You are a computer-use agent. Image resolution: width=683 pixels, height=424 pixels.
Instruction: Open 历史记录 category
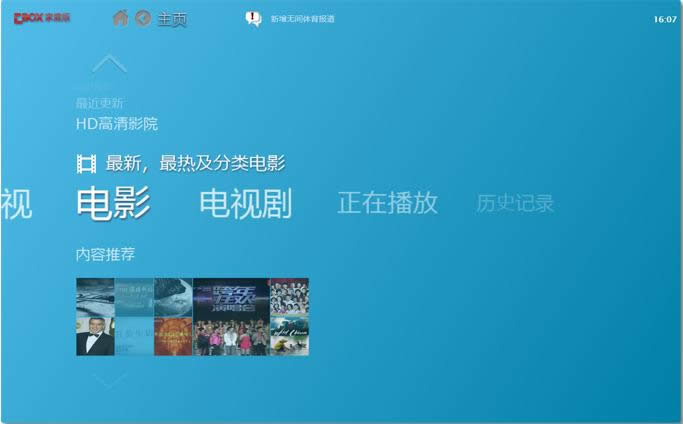(514, 203)
